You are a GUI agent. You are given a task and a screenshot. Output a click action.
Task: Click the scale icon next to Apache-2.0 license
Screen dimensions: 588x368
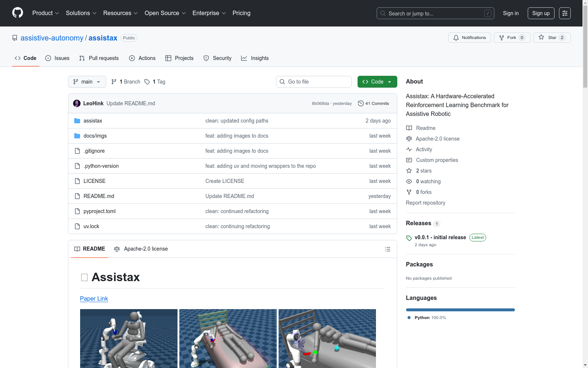click(409, 139)
